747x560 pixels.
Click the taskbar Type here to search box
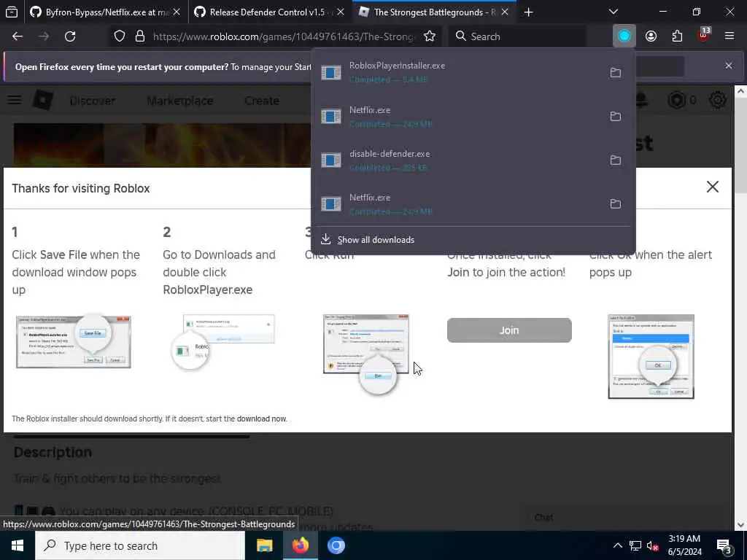[140, 545]
